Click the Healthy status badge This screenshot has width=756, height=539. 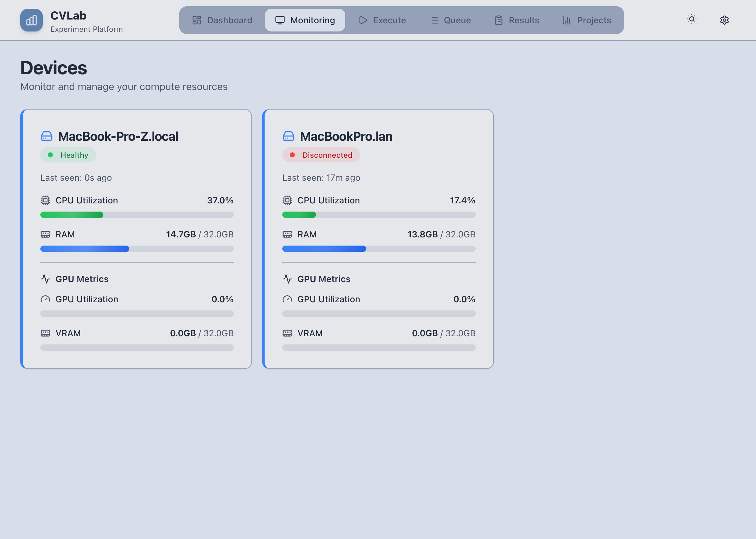68,155
